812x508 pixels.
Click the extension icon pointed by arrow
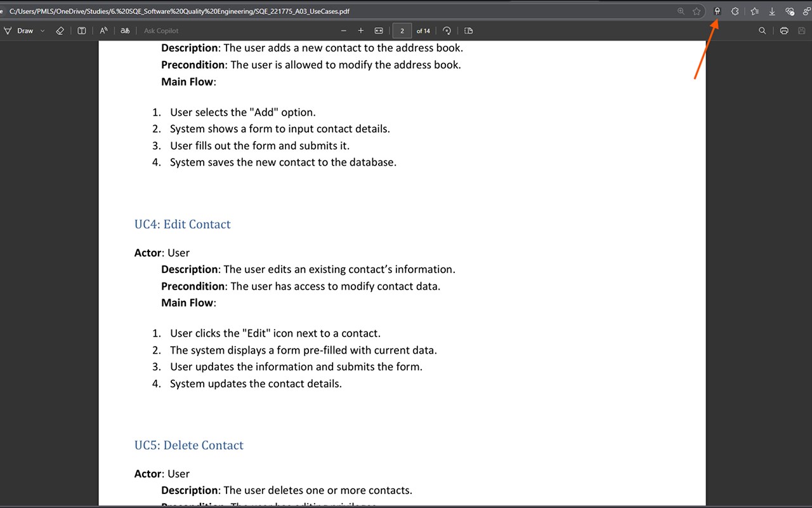pyautogui.click(x=717, y=11)
